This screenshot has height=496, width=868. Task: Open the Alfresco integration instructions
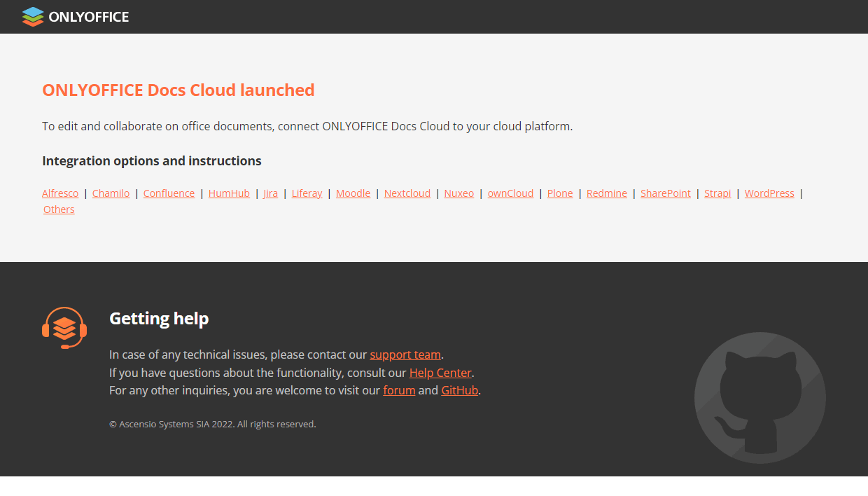pyautogui.click(x=60, y=193)
